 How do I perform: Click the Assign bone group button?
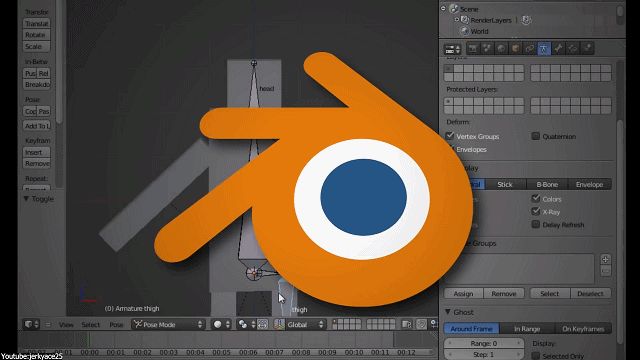pyautogui.click(x=463, y=294)
